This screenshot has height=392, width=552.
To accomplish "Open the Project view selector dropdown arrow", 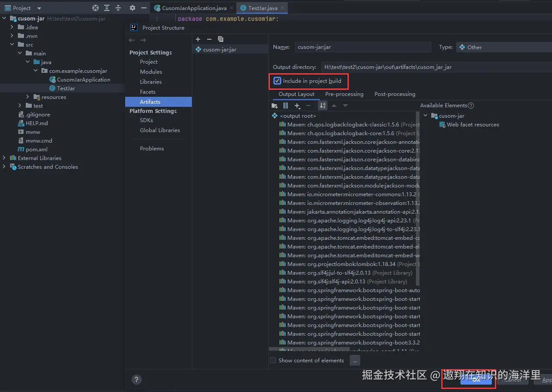I will click(39, 8).
